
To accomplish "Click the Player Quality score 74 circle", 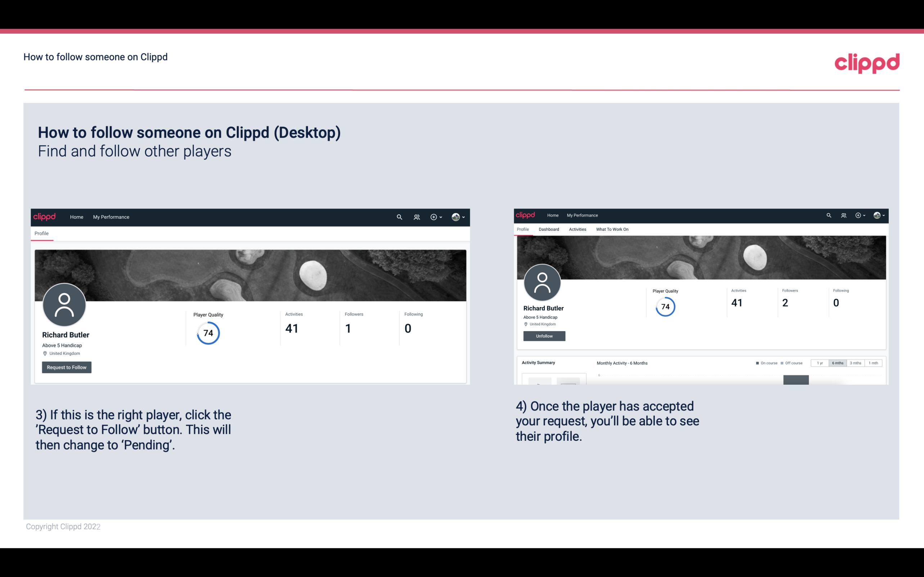I will click(208, 333).
